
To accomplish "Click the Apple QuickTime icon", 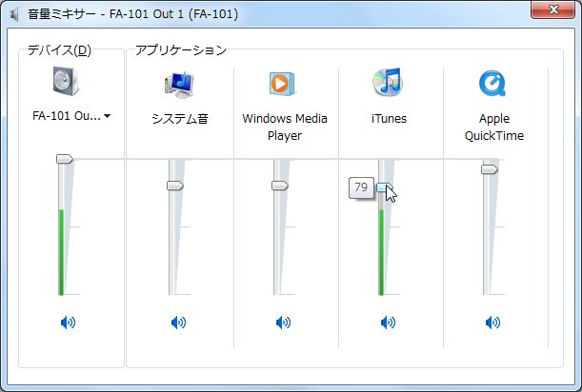I will pos(492,84).
